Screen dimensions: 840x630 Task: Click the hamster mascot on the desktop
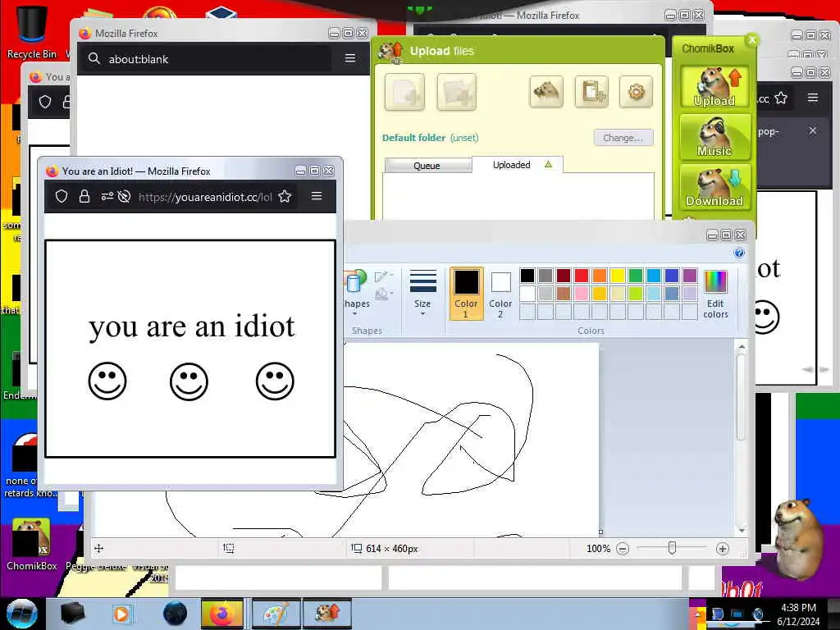coord(799,539)
